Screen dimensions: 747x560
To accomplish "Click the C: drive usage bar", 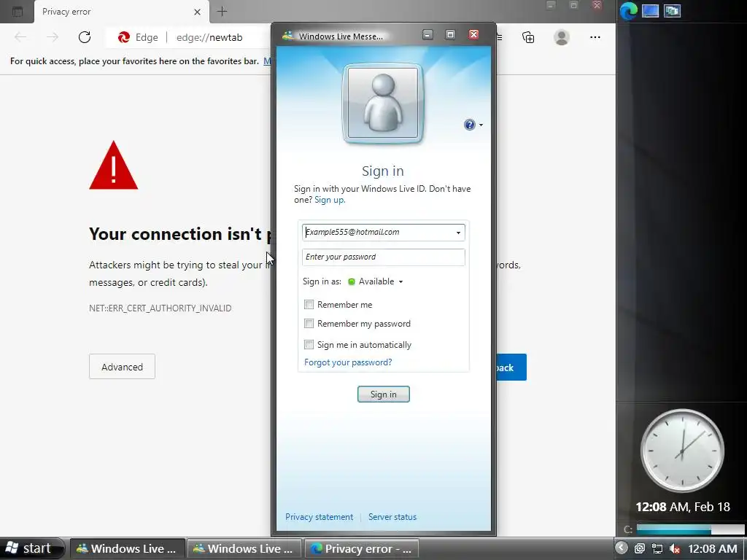I will [690, 529].
